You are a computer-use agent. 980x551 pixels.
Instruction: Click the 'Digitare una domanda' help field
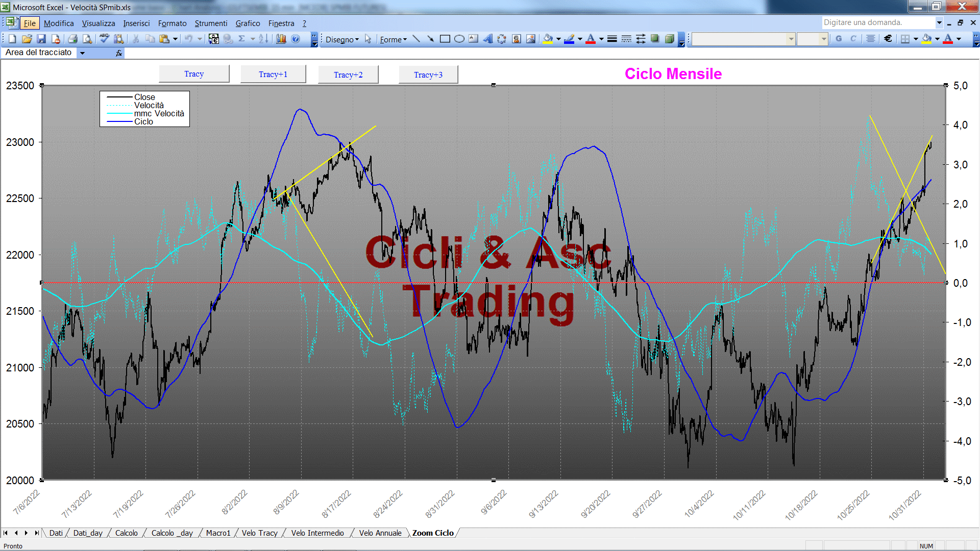pyautogui.click(x=878, y=22)
